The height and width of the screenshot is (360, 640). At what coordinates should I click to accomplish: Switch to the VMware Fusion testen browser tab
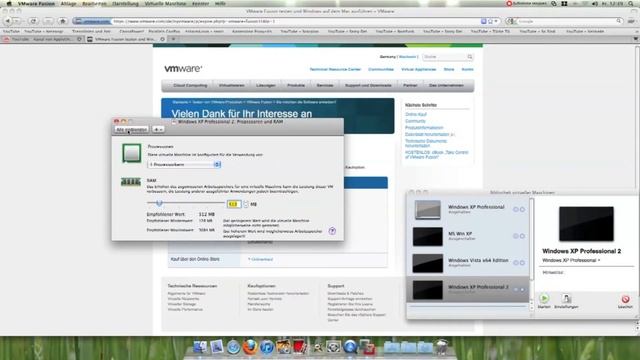(x=126, y=39)
